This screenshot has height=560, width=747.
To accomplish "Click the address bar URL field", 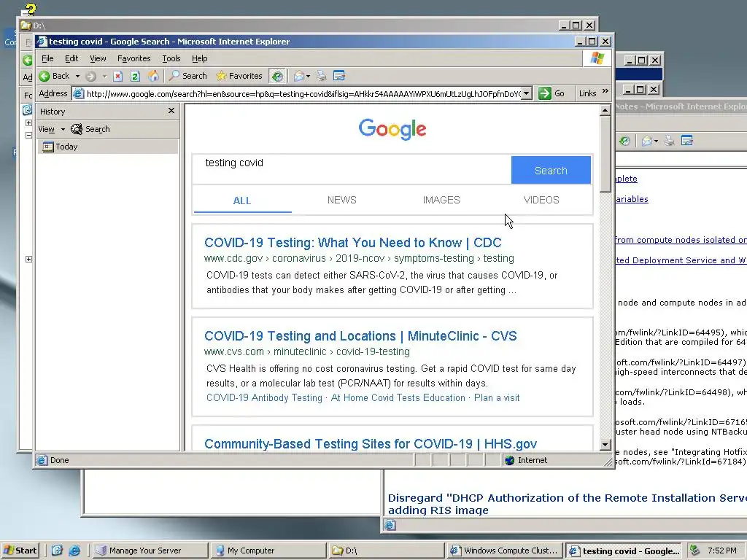I will tap(303, 94).
